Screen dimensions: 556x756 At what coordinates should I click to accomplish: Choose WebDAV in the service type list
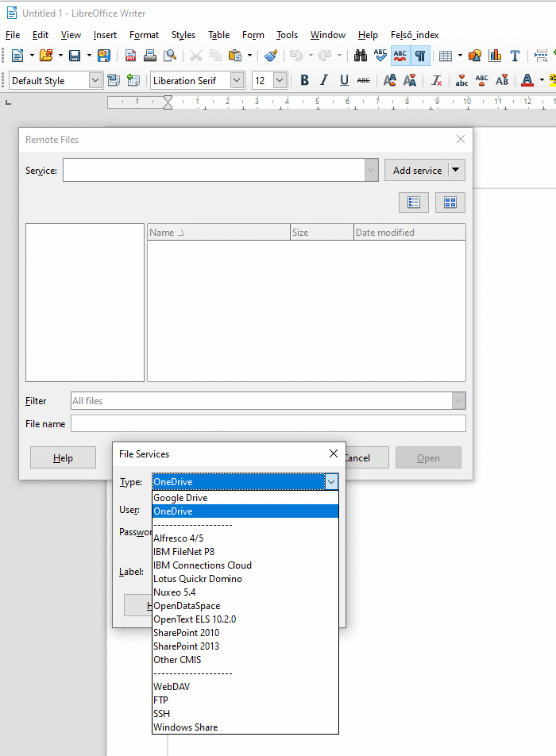(x=172, y=687)
